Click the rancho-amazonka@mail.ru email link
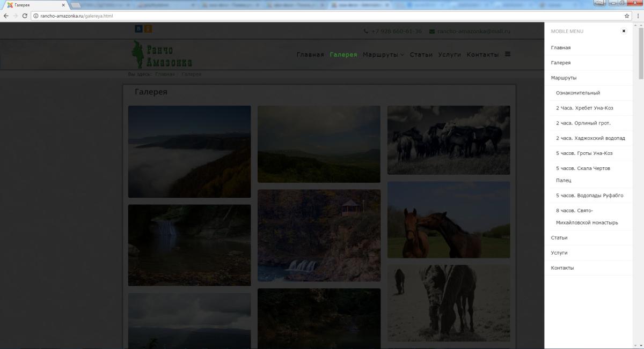The width and height of the screenshot is (644, 349). [x=473, y=31]
